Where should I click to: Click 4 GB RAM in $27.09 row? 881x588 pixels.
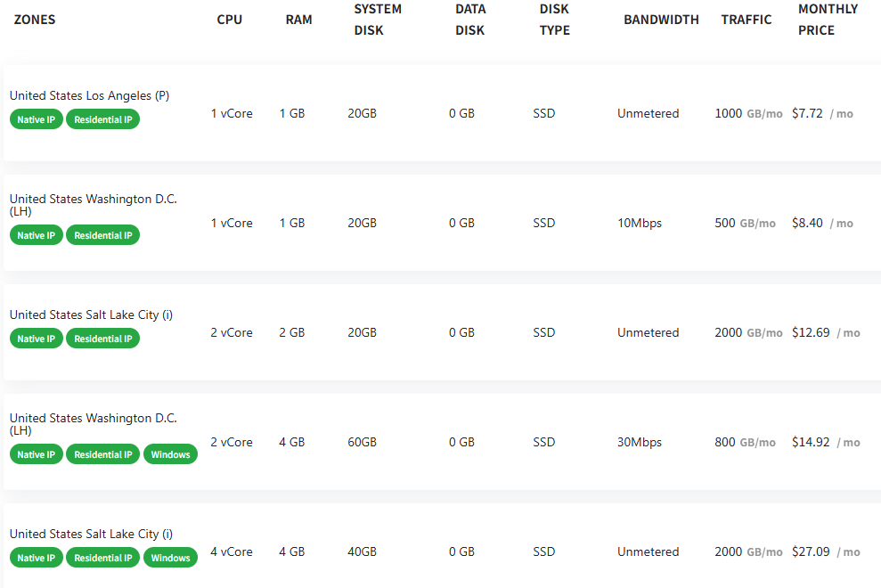[x=291, y=552]
